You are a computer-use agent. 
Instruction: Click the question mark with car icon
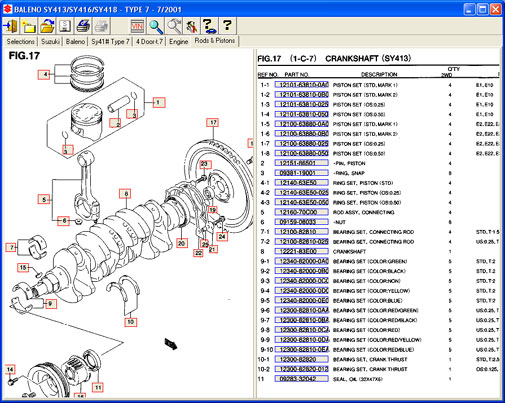click(x=210, y=26)
